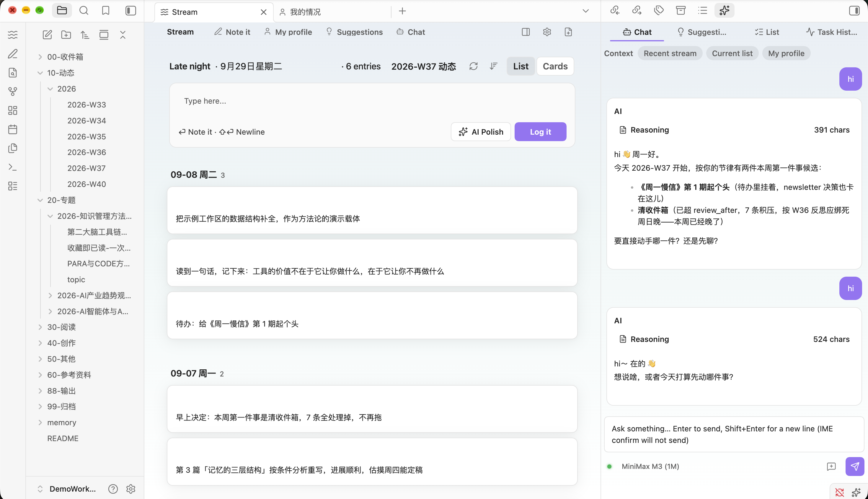Collapse all folders with the X-arrows icon
The image size is (868, 499).
coord(123,35)
